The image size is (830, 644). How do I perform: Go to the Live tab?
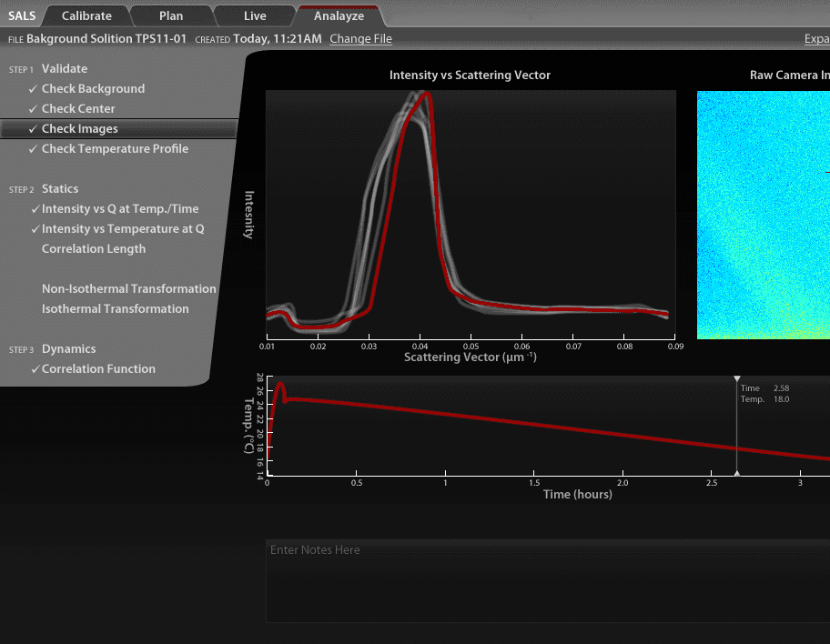pos(255,15)
